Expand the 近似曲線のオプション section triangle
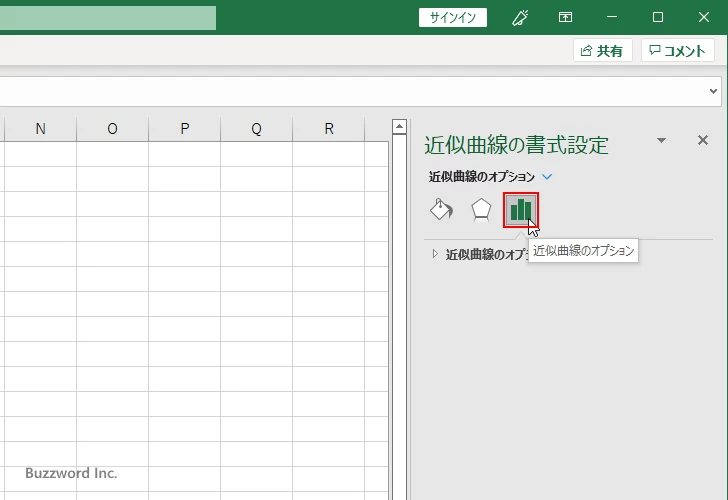Image resolution: width=728 pixels, height=500 pixels. point(435,254)
